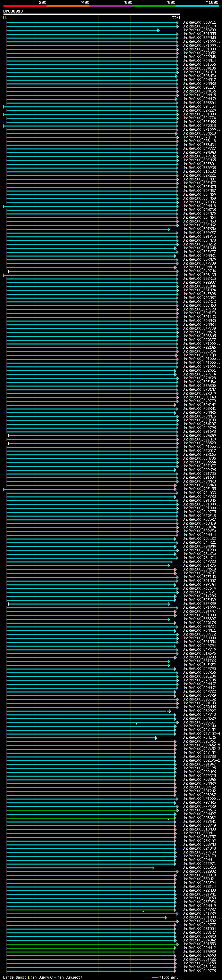Click the alignment arrowhead of the UniRef100_Q6ERS5 hit

pyautogui.click(x=153, y=868)
